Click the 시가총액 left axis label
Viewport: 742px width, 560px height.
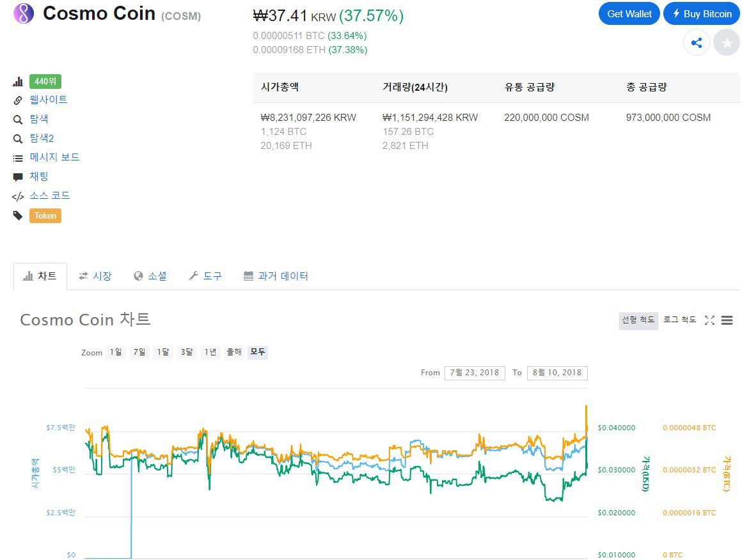click(35, 474)
